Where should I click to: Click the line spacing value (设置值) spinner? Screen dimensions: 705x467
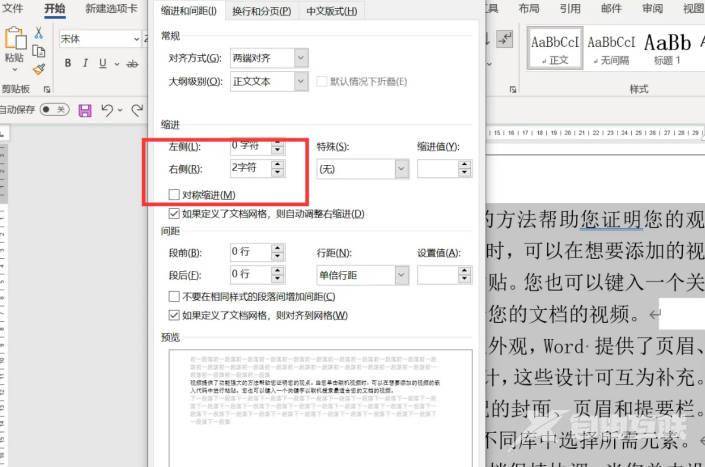465,275
